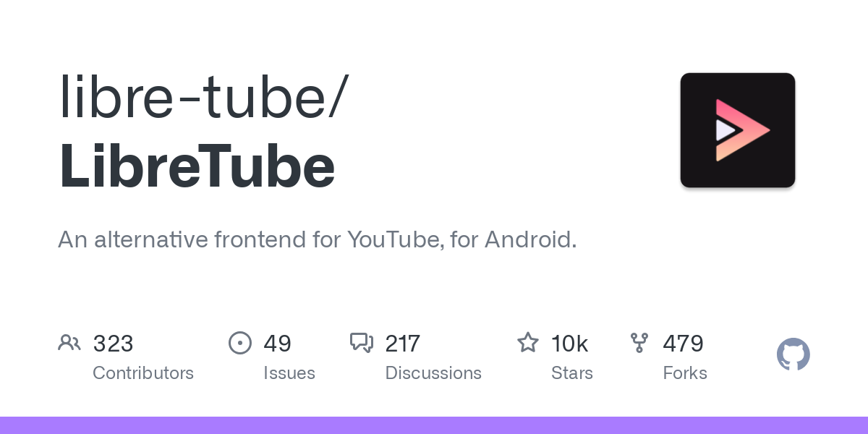The height and width of the screenshot is (434, 868).
Task: Click the star icon
Action: tap(528, 343)
